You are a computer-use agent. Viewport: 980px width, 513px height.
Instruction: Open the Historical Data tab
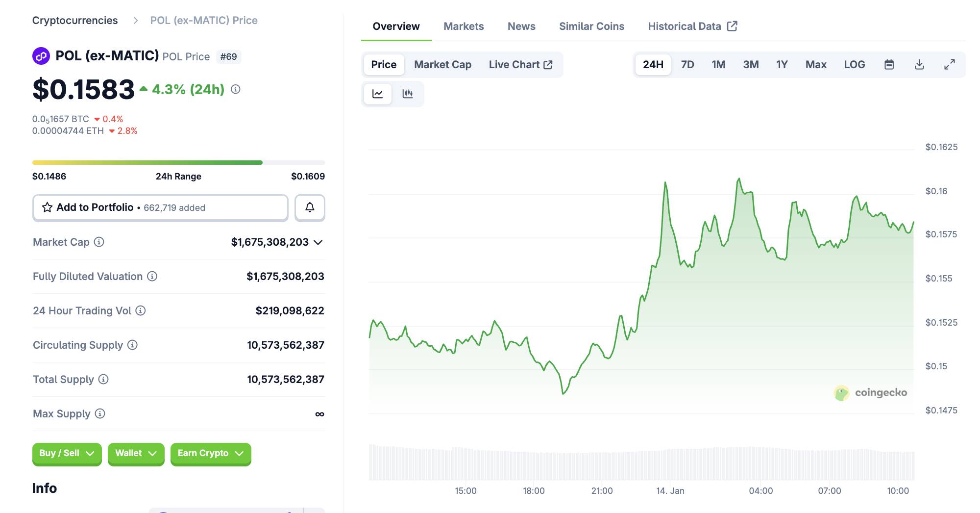click(684, 26)
